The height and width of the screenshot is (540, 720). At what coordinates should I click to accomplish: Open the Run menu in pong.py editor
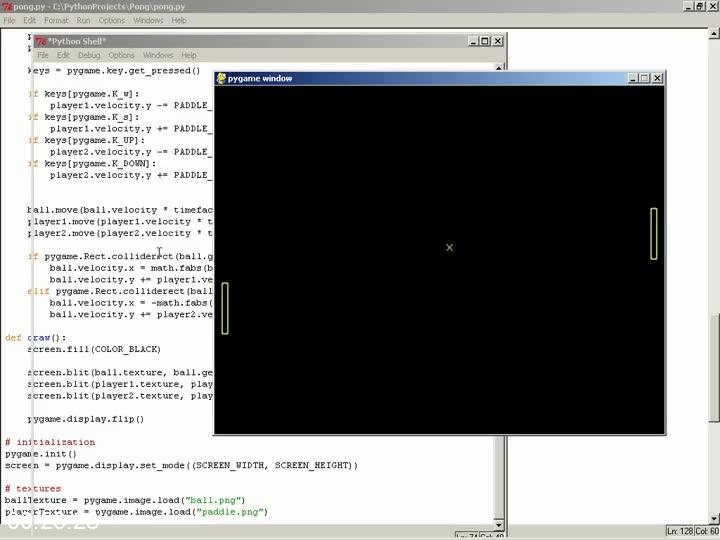[83, 20]
